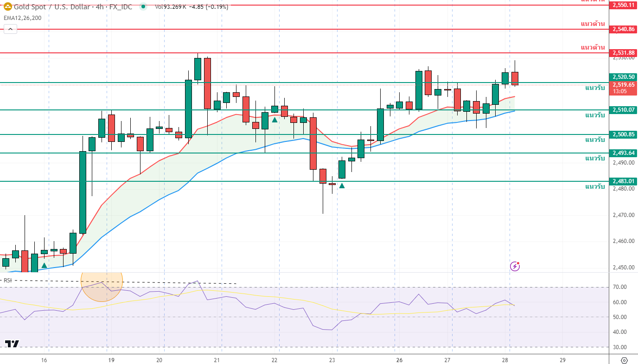Click the 2,550.11 resistance price label
The width and height of the screenshot is (638, 364).
click(x=623, y=5)
